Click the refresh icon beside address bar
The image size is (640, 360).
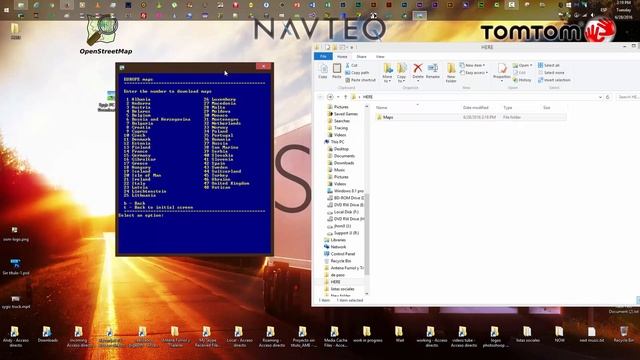pyautogui.click(x=608, y=97)
